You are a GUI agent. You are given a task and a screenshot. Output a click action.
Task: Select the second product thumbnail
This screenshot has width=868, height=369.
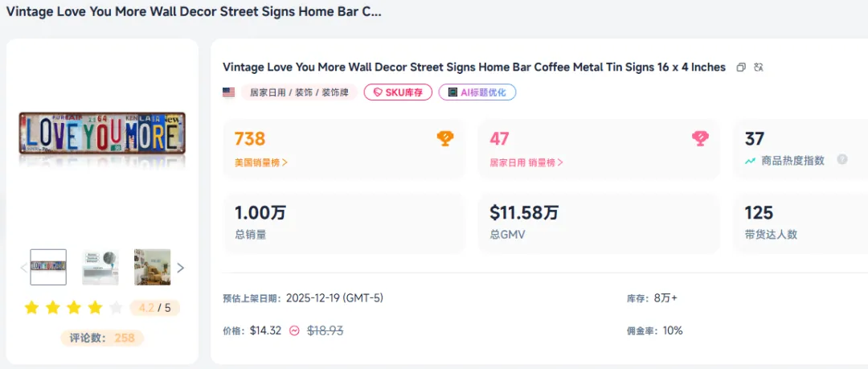point(100,267)
